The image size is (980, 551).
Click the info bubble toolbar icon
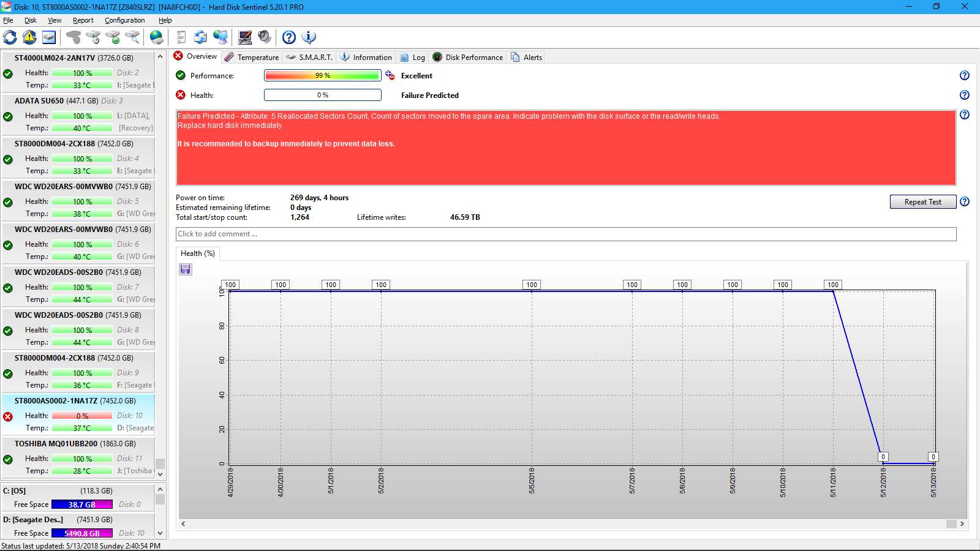[x=309, y=37]
